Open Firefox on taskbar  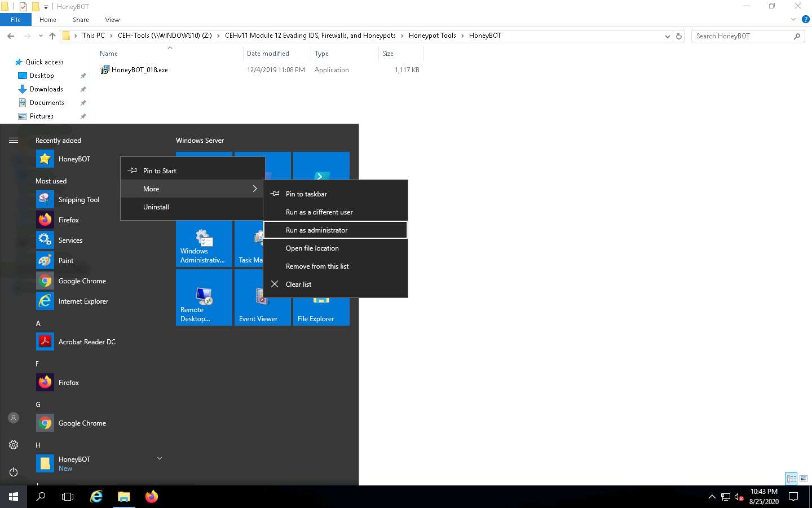tap(151, 497)
